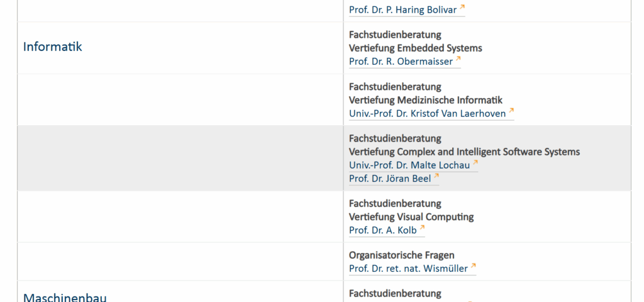Open Prof. Dr. R. Obermaisser profile link

401,62
